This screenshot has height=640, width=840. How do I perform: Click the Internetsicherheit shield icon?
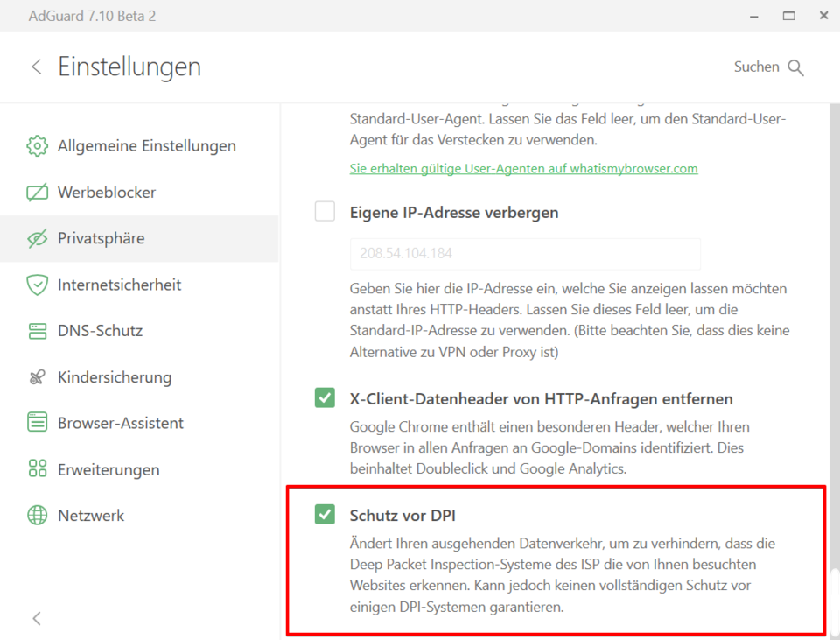point(37,285)
